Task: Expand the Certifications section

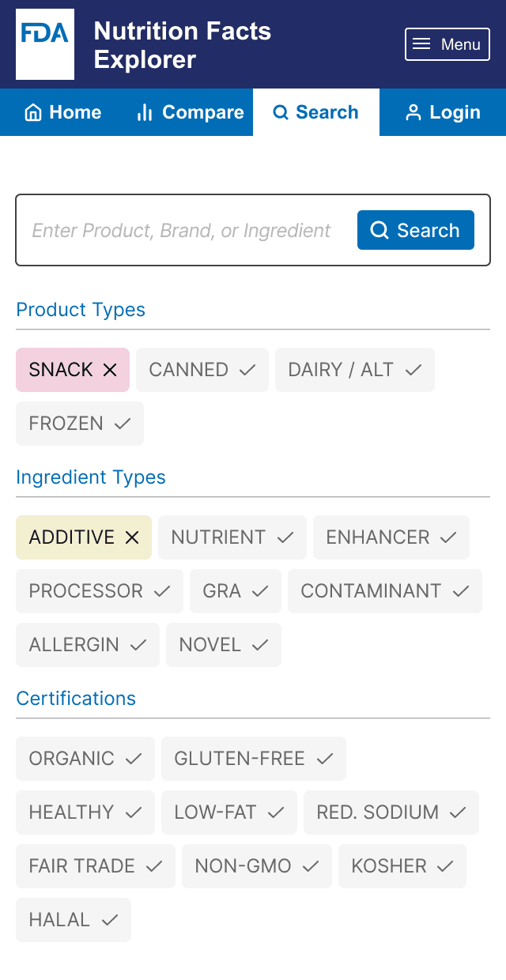Action: 76,699
